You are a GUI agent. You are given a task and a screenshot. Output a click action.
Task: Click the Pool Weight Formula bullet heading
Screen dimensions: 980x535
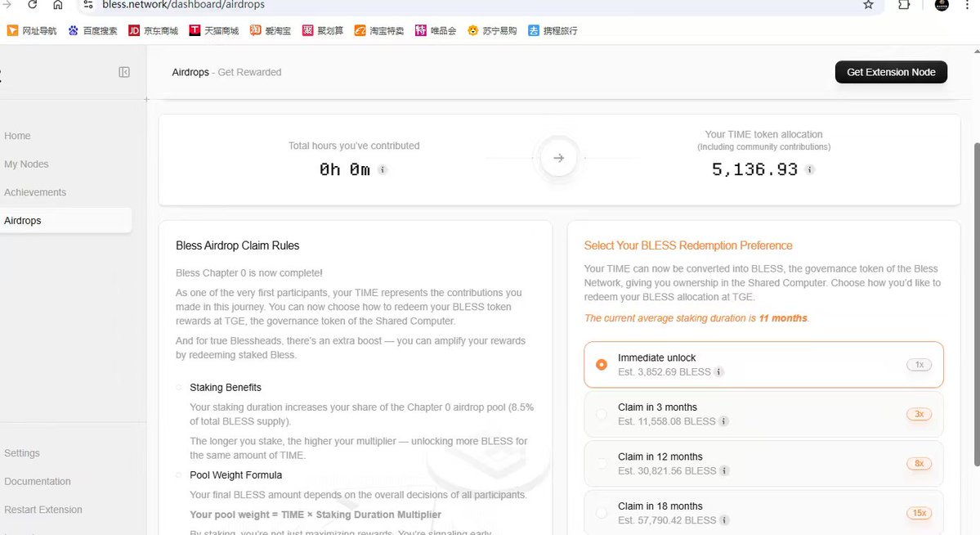pos(235,475)
